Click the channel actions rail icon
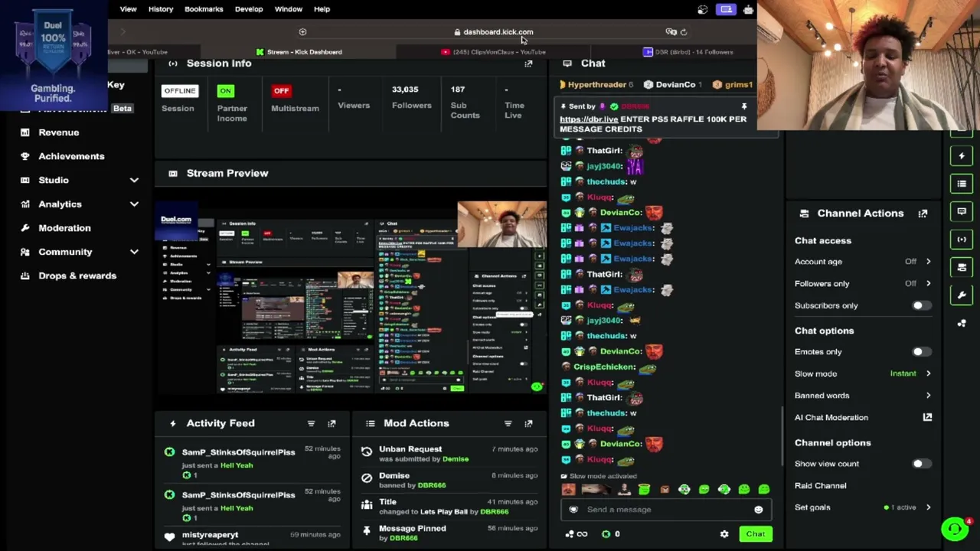The height and width of the screenshot is (551, 980). tap(962, 267)
